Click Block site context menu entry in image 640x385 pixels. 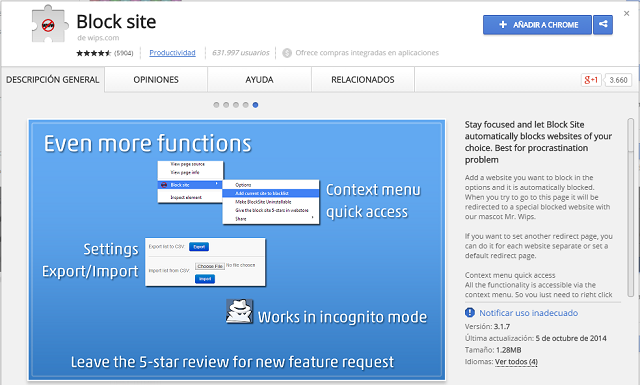190,185
